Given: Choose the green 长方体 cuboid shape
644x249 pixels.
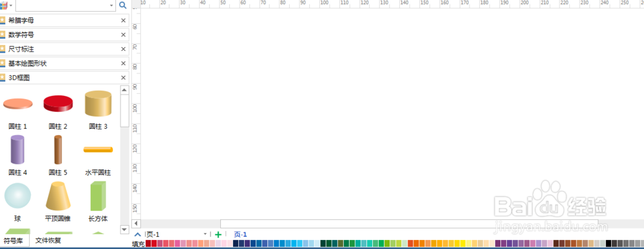Looking at the screenshot, I should tap(98, 196).
